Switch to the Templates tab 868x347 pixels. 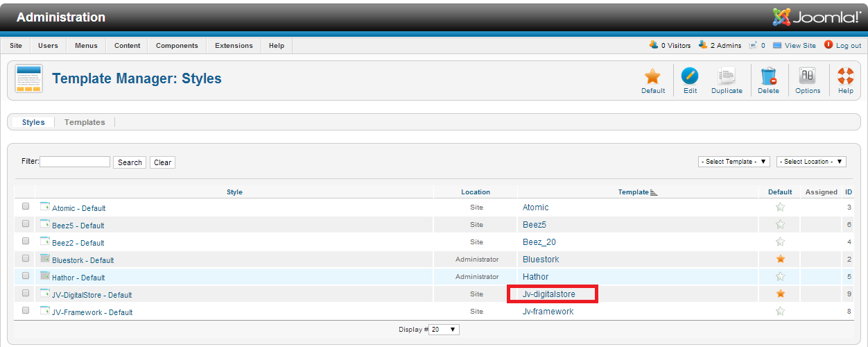click(85, 122)
